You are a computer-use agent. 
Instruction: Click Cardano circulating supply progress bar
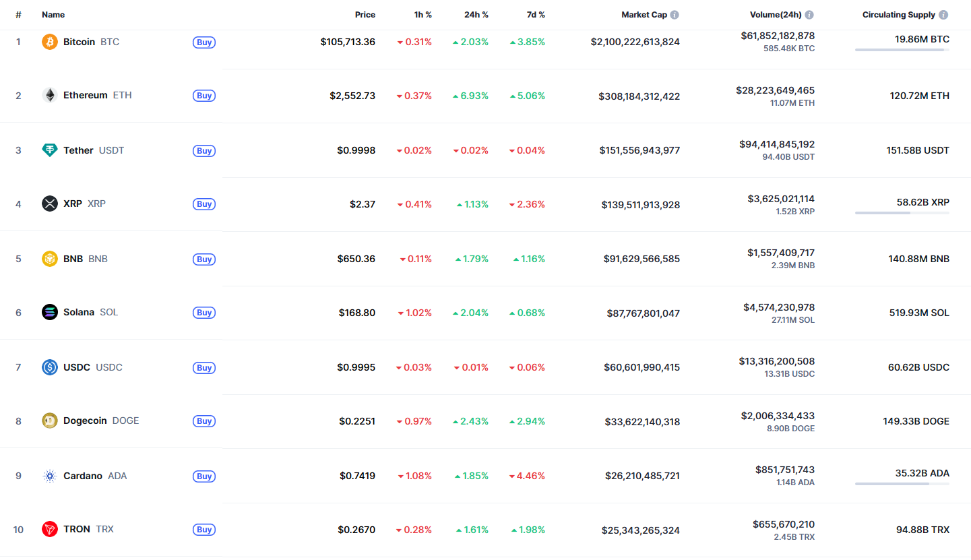point(902,483)
